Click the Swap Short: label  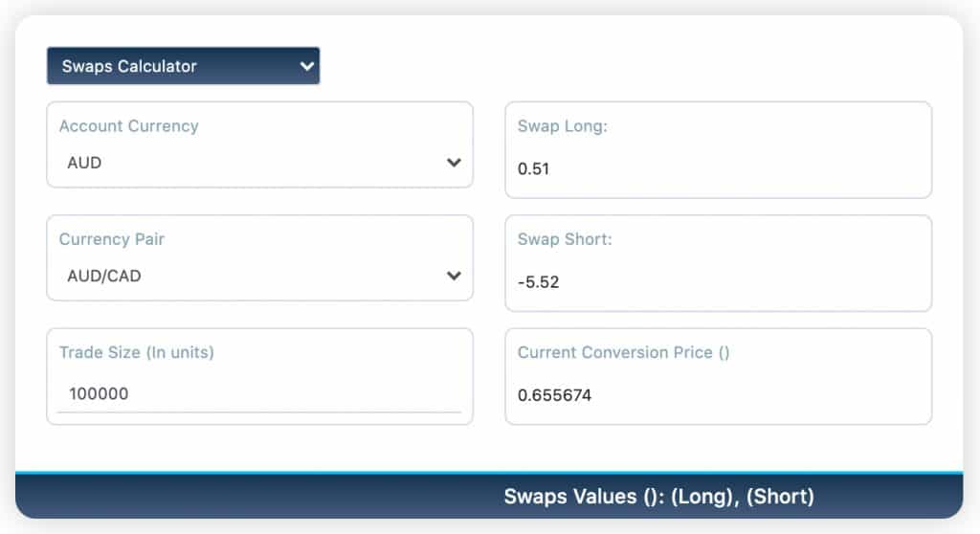565,239
